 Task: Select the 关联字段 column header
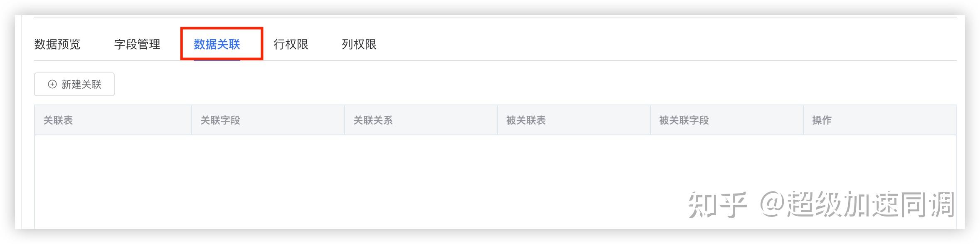click(220, 120)
